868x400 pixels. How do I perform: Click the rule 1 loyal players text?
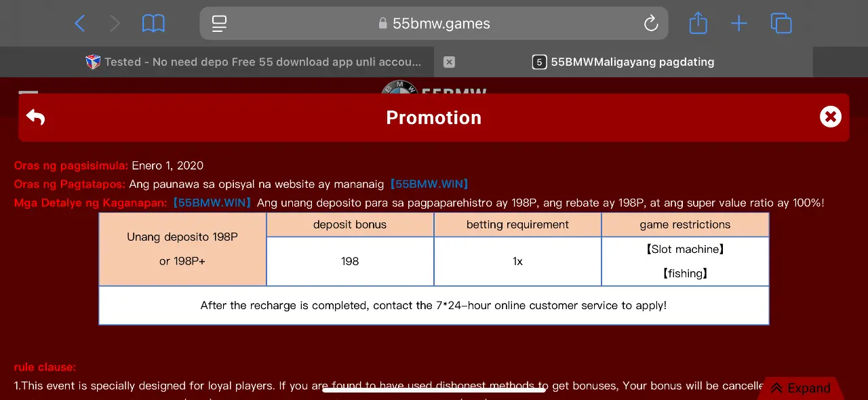(388, 386)
